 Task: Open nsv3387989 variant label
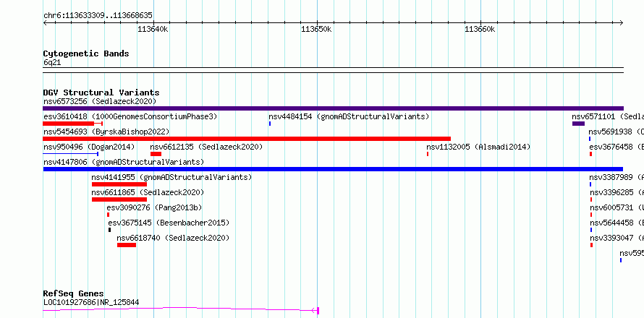[x=617, y=177]
